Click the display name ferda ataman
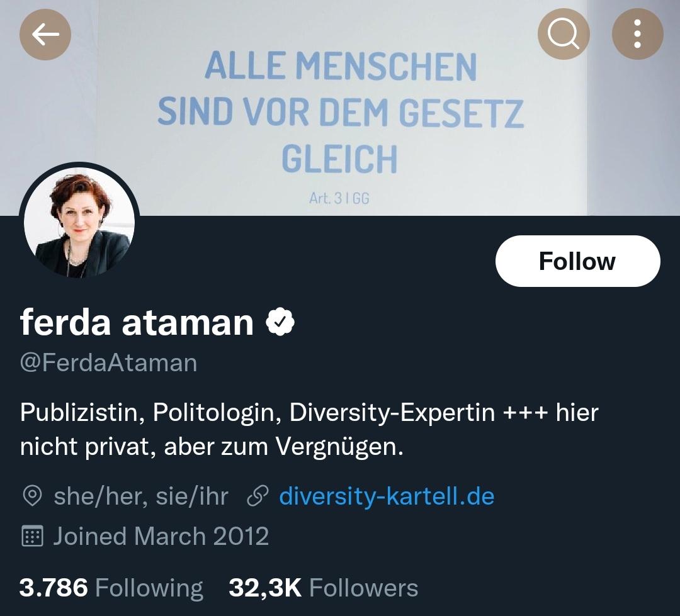Screen dimensions: 680x616 (137, 322)
